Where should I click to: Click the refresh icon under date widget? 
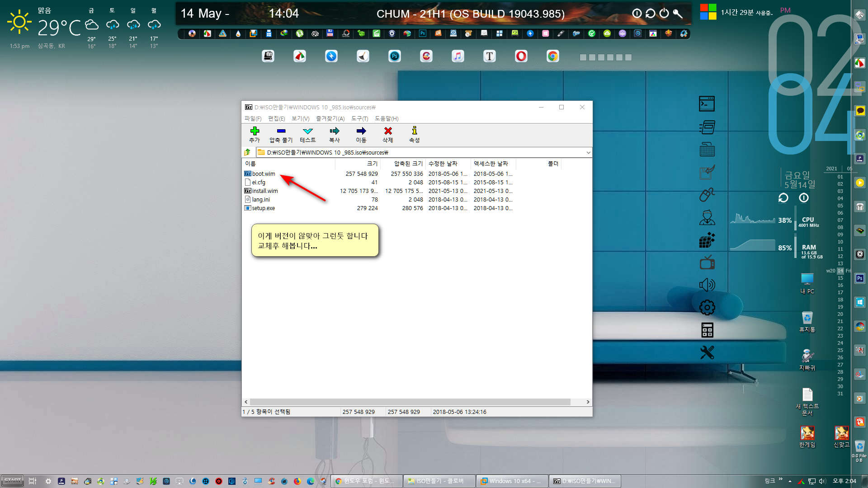783,198
